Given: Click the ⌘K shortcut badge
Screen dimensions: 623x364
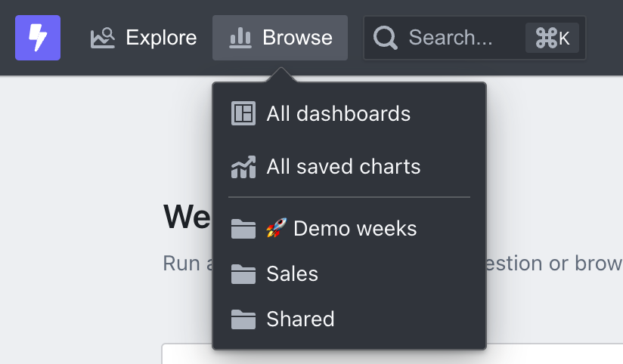Looking at the screenshot, I should tap(552, 38).
